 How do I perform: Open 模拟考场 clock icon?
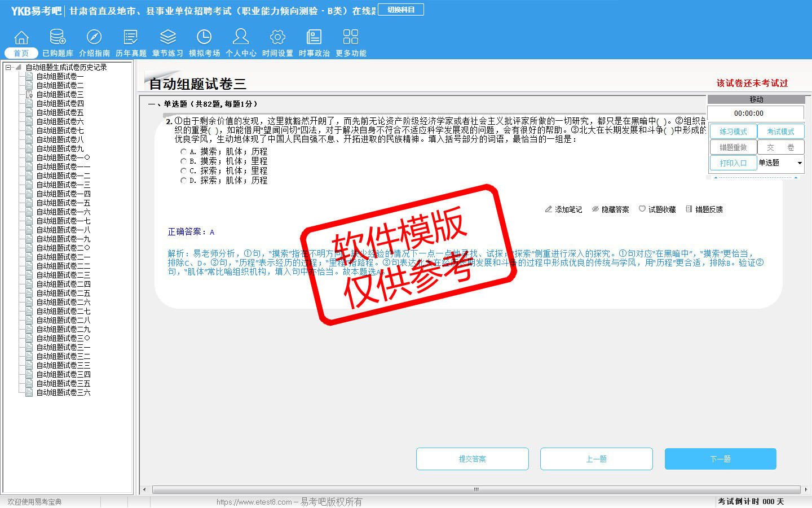[x=204, y=38]
